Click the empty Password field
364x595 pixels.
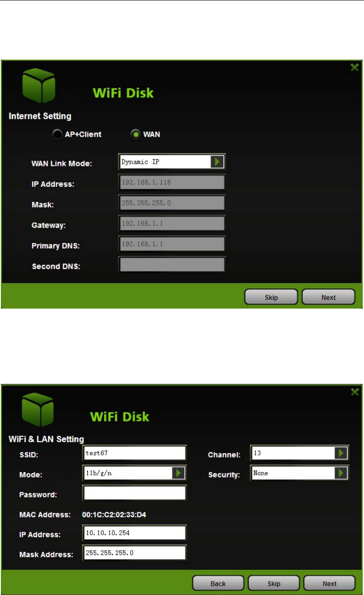click(134, 493)
